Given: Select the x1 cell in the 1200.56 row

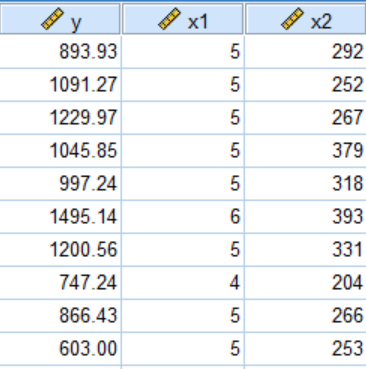Looking at the screenshot, I should point(183,250).
